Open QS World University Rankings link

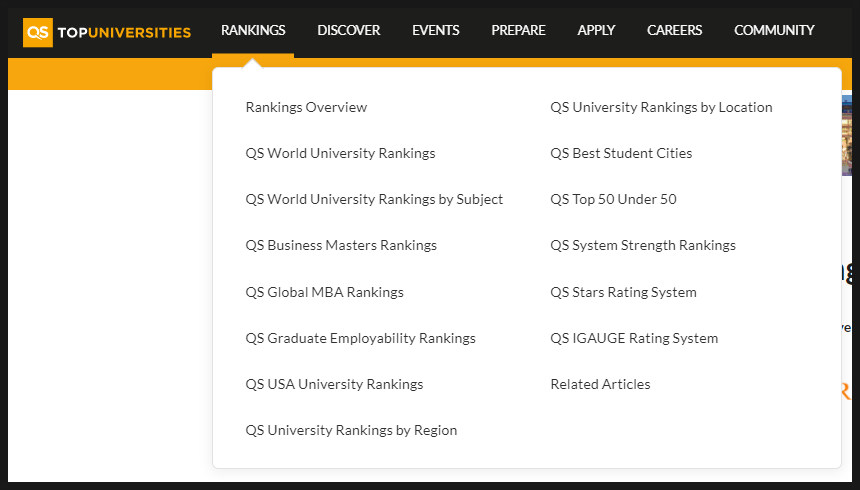pos(340,153)
